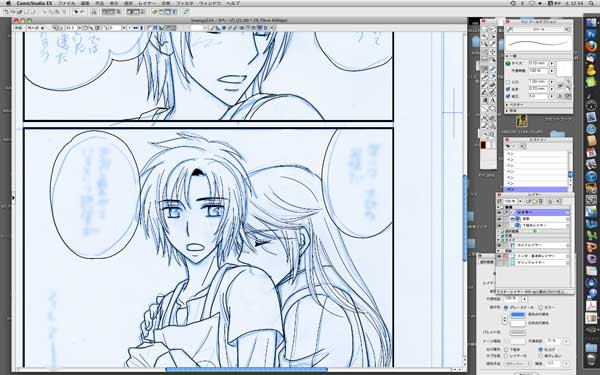
Task: Open the ウィンドウ menu
Action: point(209,3)
